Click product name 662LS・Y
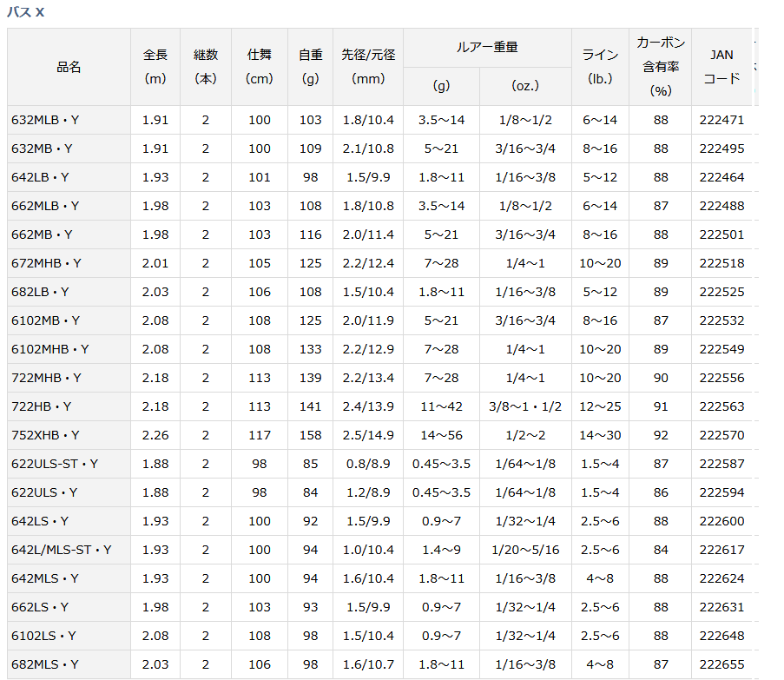 (x=40, y=607)
